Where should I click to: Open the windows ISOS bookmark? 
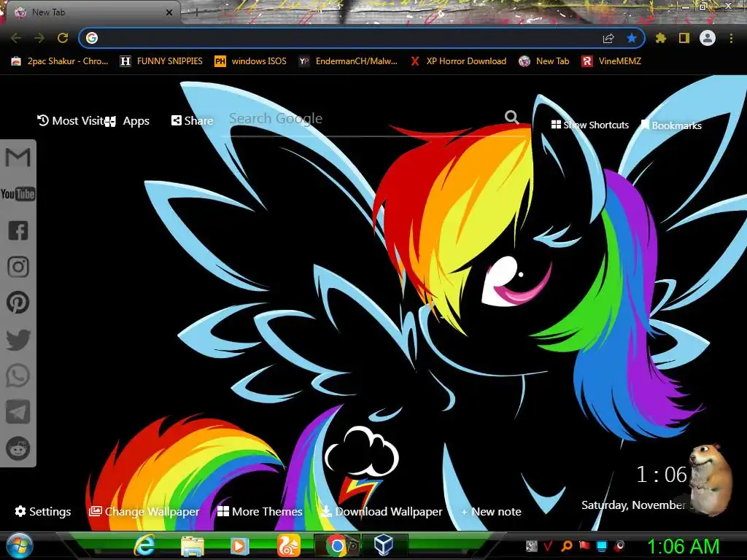point(251,61)
